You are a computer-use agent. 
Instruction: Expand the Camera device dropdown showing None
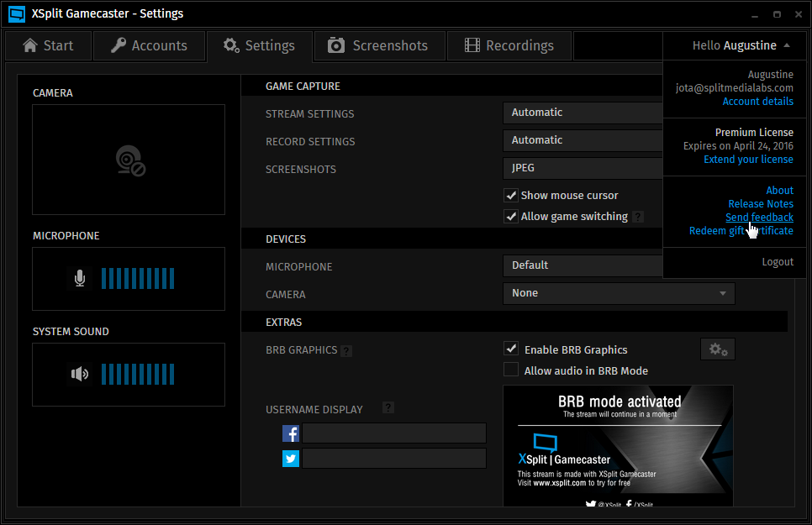(x=619, y=293)
